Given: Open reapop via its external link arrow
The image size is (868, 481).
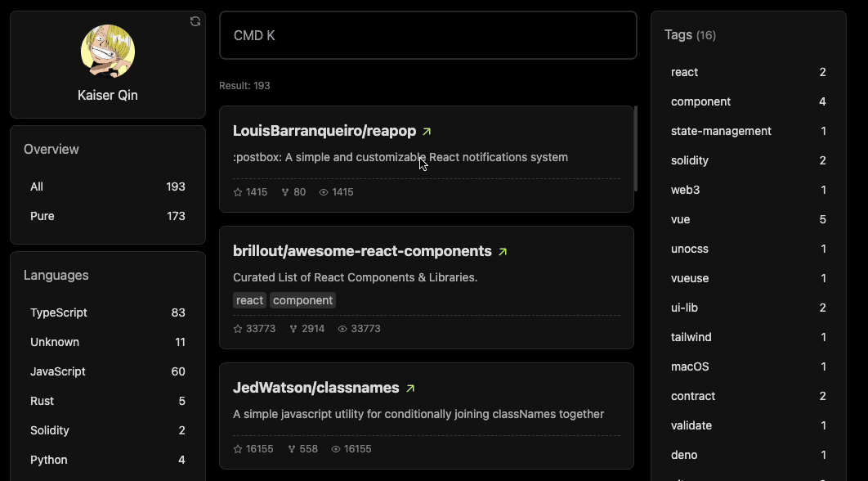Looking at the screenshot, I should pos(427,129).
